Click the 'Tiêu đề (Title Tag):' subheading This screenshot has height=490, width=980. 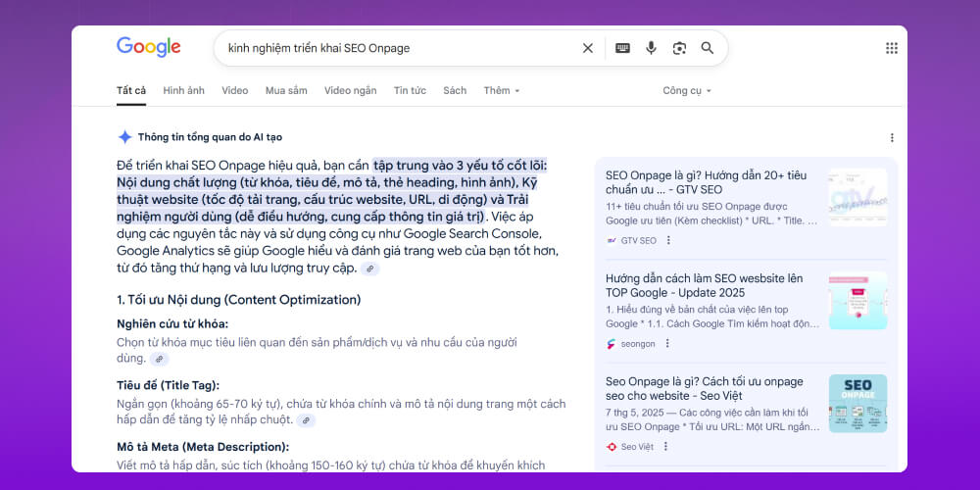point(169,385)
